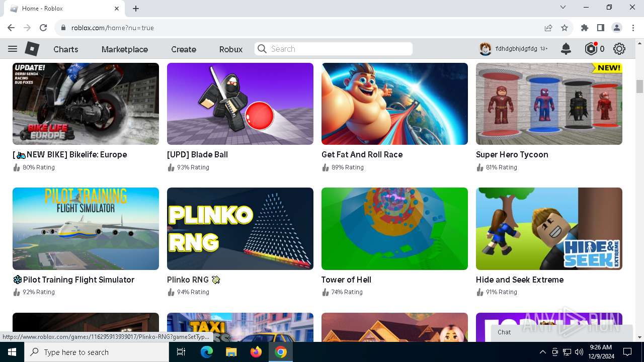This screenshot has width=644, height=362.
Task: Click the '94% Rating' text under Plinko RNG
Action: (193, 292)
